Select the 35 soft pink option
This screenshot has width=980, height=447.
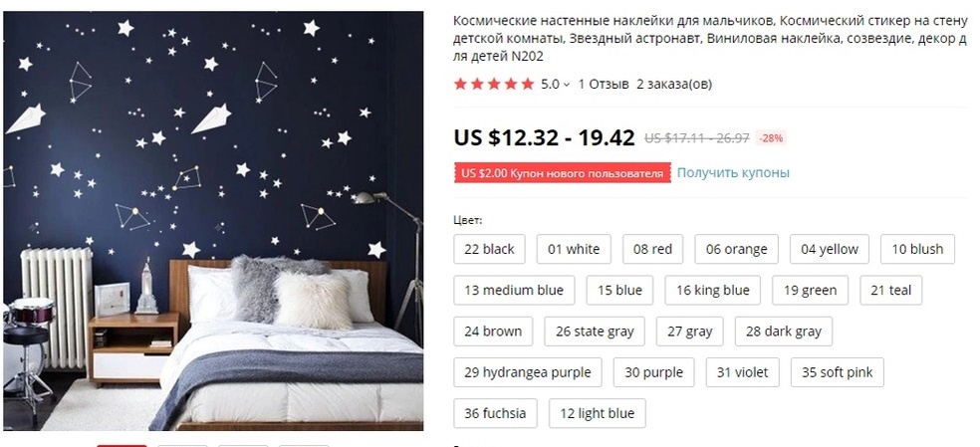838,372
